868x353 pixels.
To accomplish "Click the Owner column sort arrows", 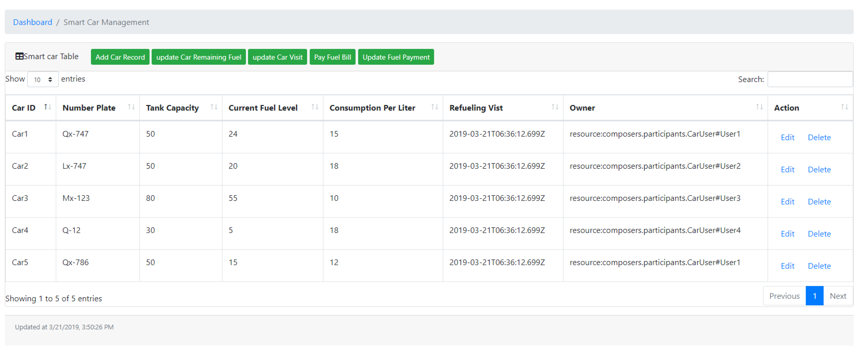I will click(x=759, y=107).
